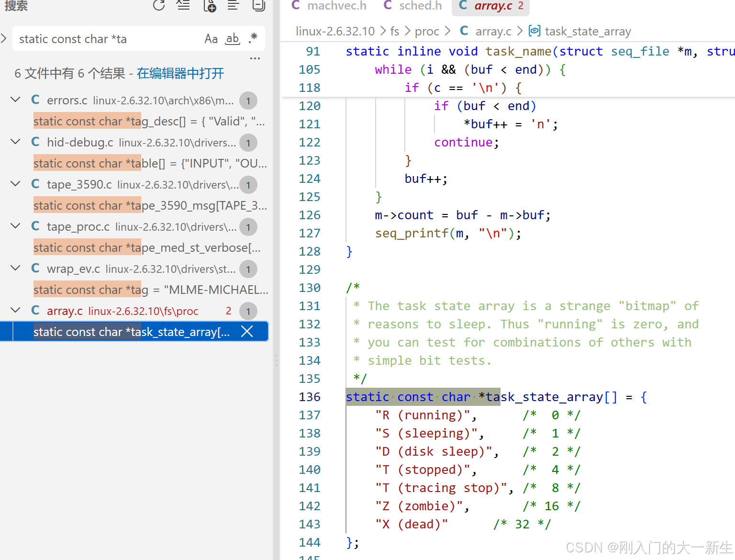Place cursor on "Z (zombie)" string
735x560 pixels.
pyautogui.click(x=419, y=506)
